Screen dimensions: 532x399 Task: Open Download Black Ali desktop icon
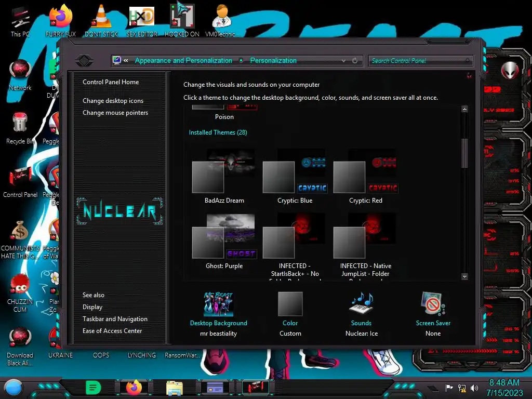tap(20, 347)
